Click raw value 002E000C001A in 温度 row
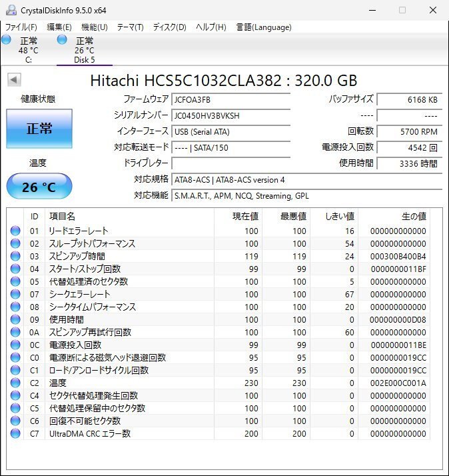449x476 pixels. 398,383
